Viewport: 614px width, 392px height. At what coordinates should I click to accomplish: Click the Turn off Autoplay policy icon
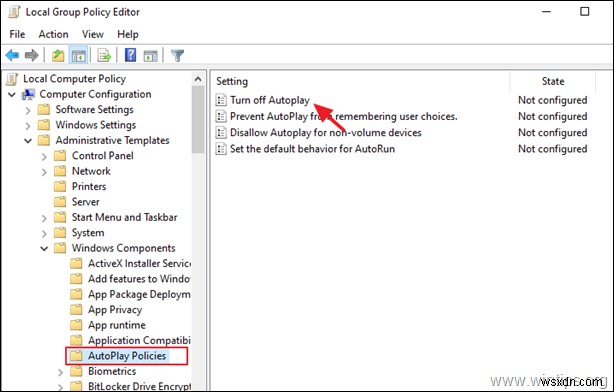(221, 100)
